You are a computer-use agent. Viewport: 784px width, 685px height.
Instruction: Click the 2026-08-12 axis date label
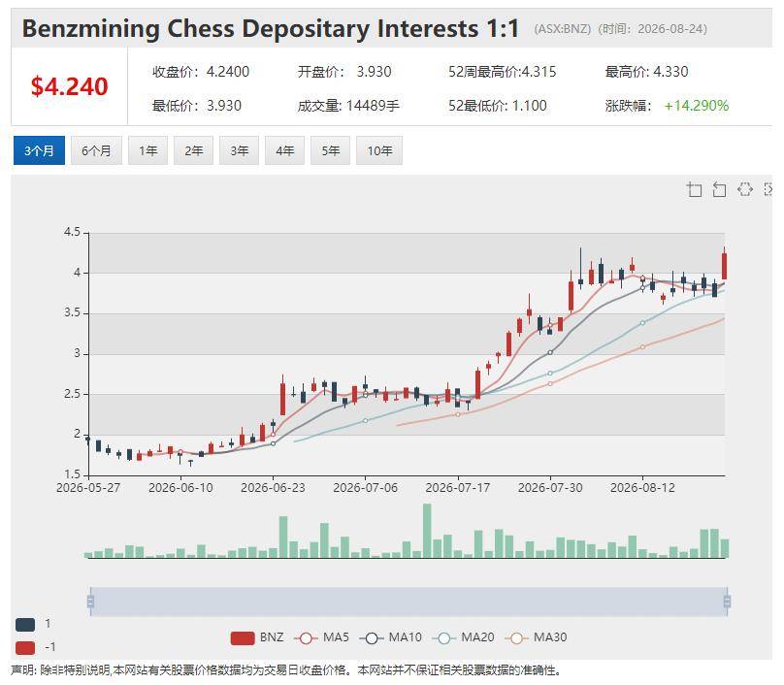tap(643, 487)
